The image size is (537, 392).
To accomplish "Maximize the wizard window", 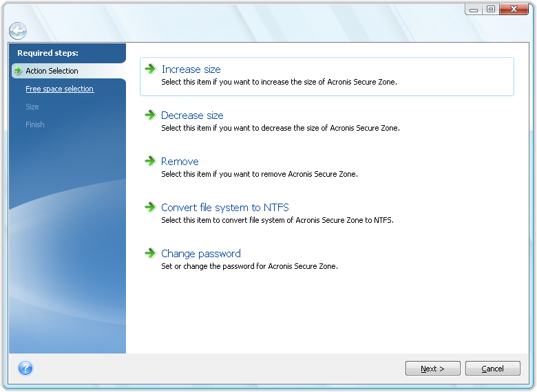I will pos(491,9).
